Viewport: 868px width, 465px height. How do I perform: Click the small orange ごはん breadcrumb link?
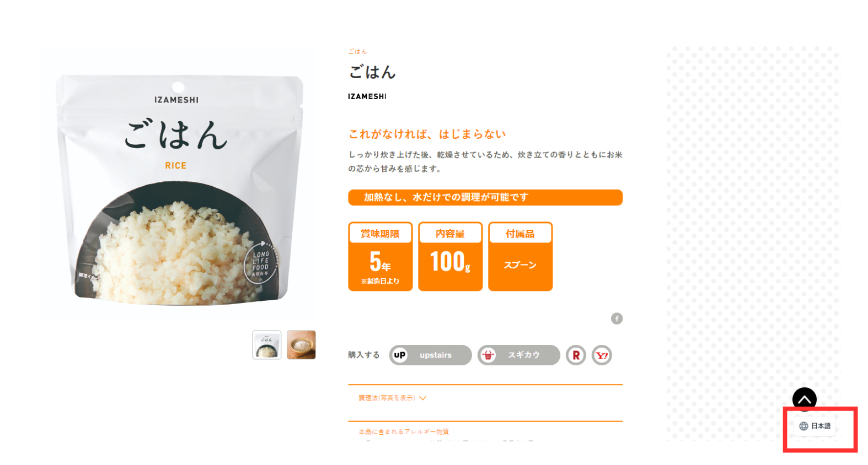click(x=357, y=51)
